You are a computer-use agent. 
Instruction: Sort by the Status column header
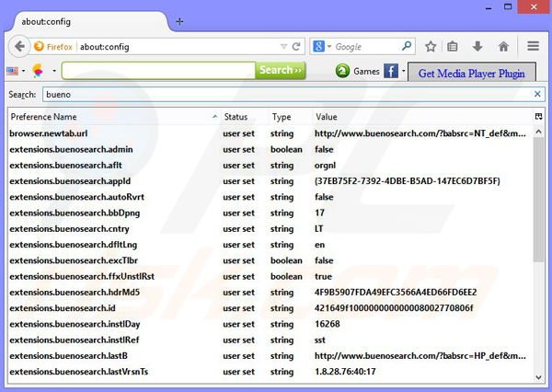[245, 117]
